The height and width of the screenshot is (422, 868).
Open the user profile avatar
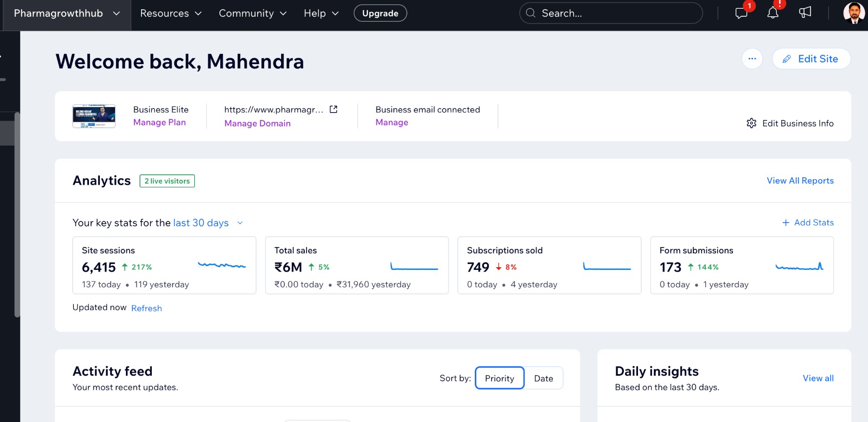[x=854, y=13]
